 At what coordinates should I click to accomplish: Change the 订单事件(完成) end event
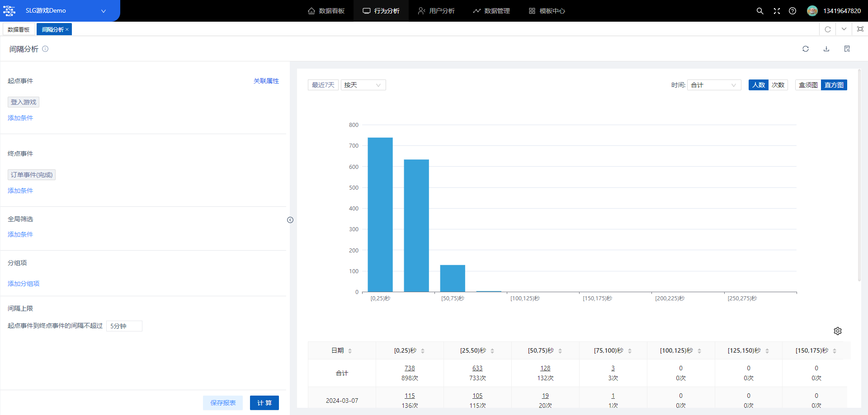coord(32,175)
